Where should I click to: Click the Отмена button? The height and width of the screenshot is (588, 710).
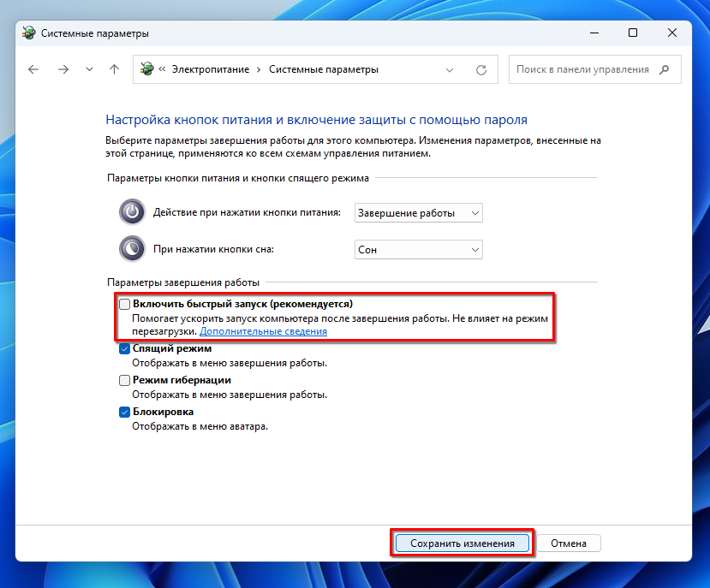pos(569,543)
